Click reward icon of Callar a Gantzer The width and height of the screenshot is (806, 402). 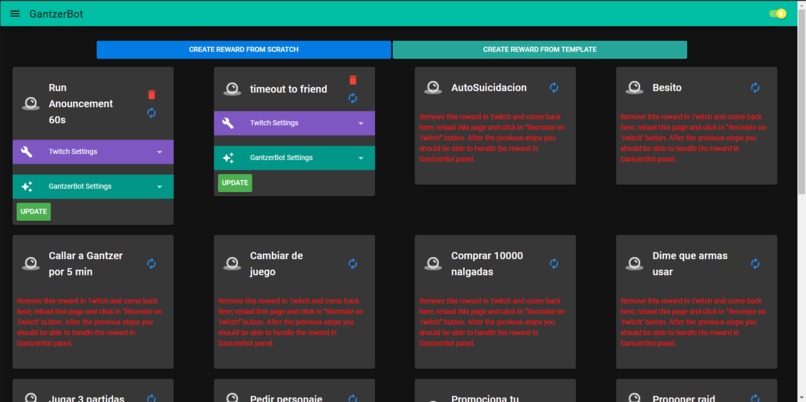pos(31,264)
